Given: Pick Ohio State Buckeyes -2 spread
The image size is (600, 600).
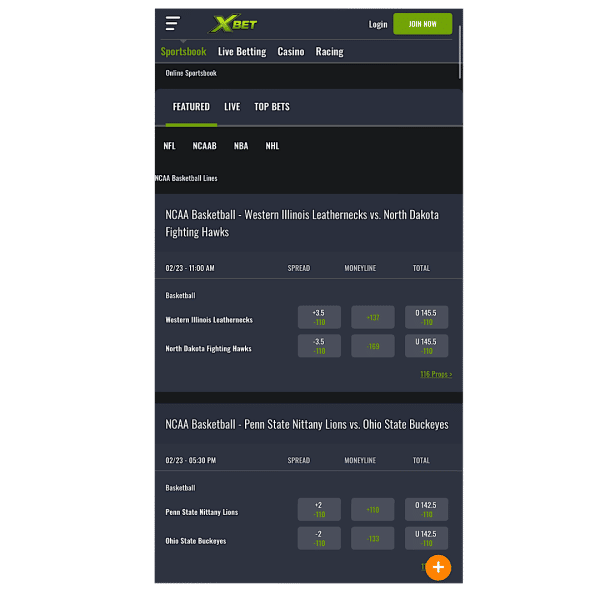Looking at the screenshot, I should click(x=319, y=538).
